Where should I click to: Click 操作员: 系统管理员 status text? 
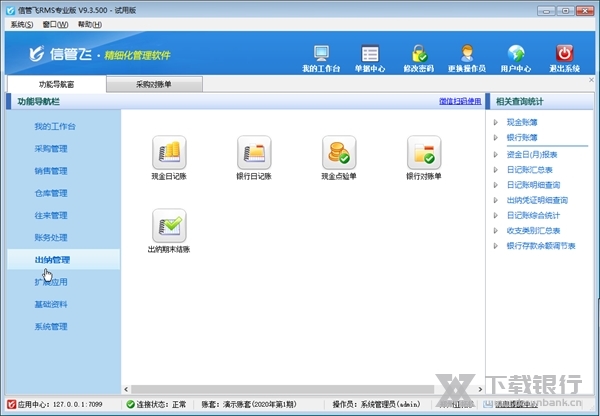pyautogui.click(x=377, y=404)
